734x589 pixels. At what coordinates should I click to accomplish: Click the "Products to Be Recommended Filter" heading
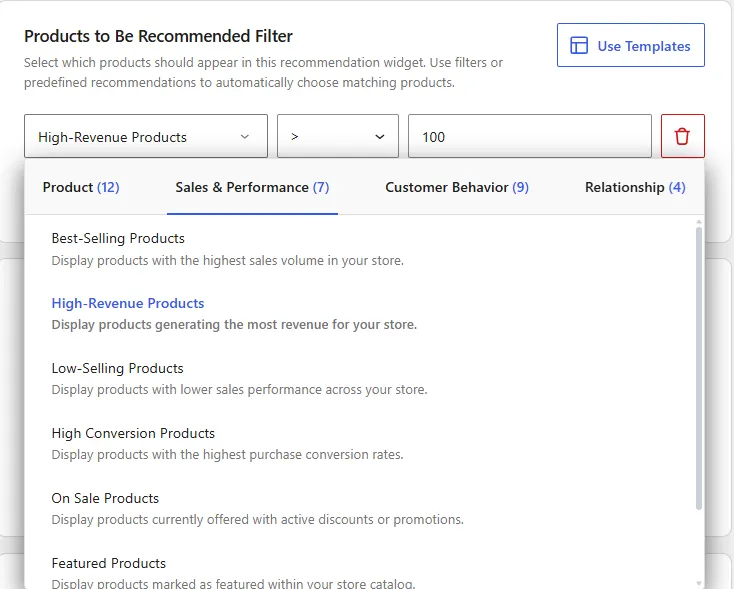tap(158, 36)
